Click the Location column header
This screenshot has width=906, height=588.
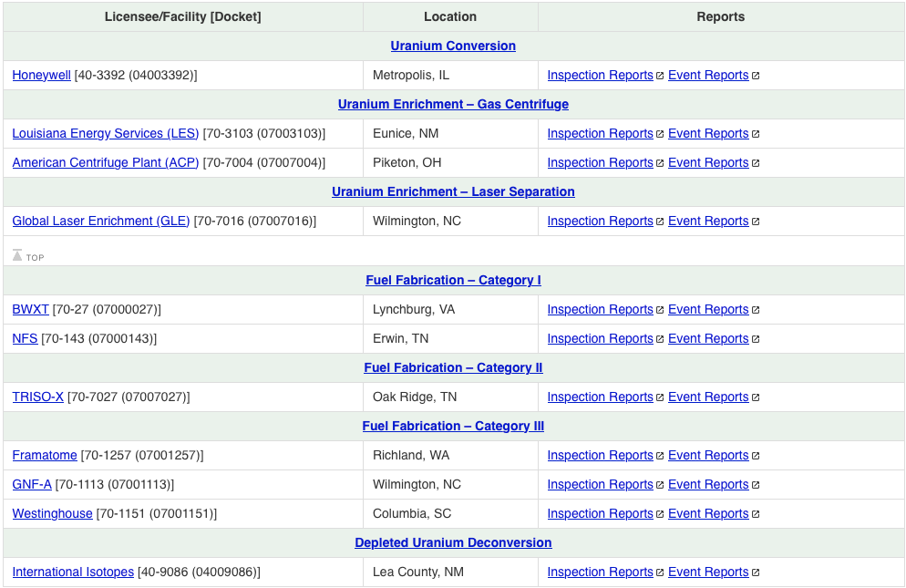(450, 16)
